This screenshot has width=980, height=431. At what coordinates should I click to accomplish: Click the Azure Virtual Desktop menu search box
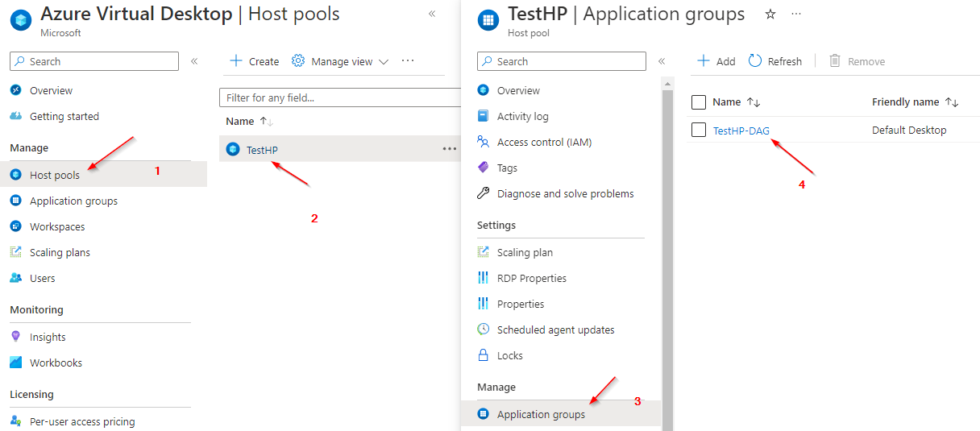pos(94,61)
